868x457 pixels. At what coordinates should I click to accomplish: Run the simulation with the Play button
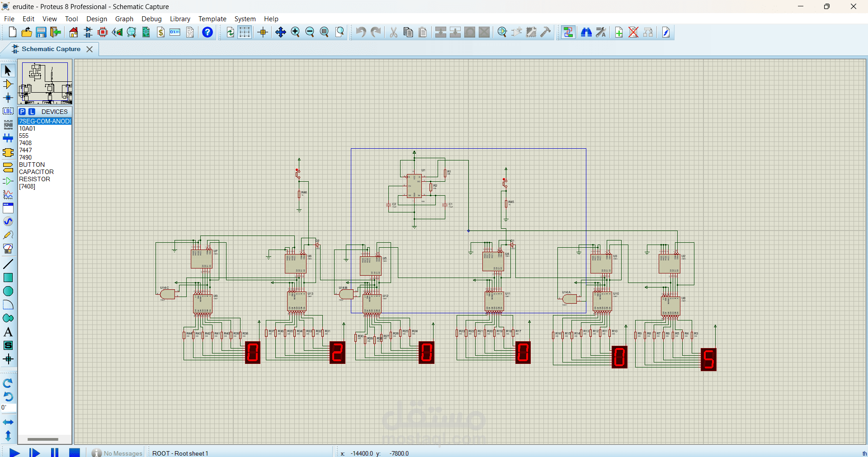pyautogui.click(x=14, y=452)
